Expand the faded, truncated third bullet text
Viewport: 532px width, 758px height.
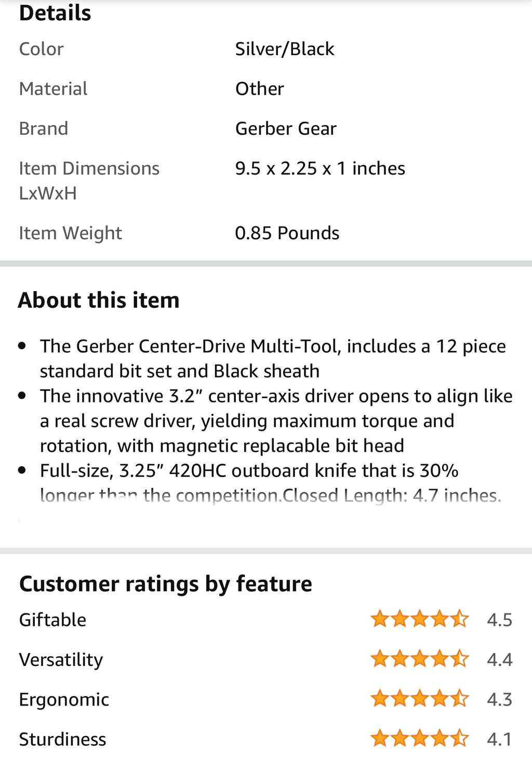click(x=270, y=495)
